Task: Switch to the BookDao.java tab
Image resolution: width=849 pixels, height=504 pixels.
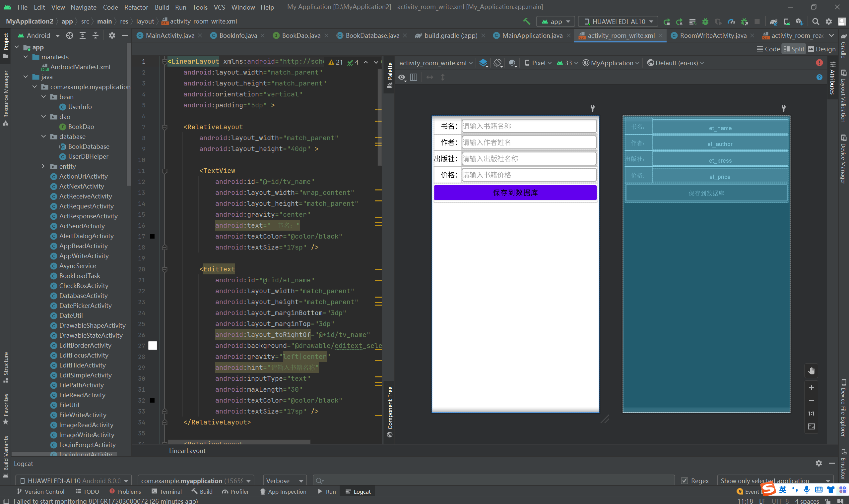Action: coord(300,35)
